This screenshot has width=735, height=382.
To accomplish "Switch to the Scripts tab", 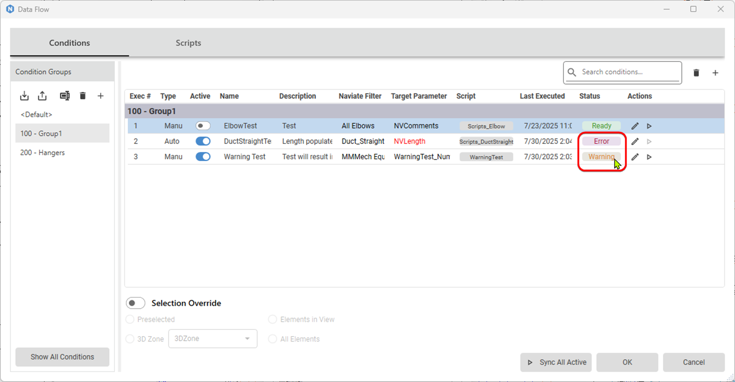I will point(188,43).
